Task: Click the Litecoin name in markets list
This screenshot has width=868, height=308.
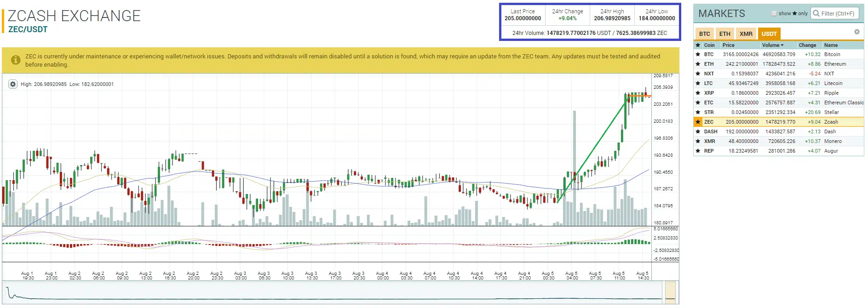Action: (833, 83)
